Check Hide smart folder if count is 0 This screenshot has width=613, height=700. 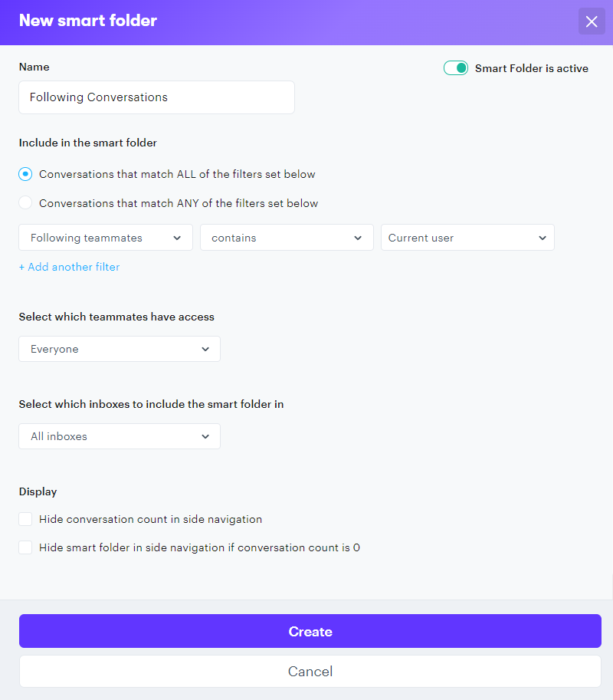pos(26,547)
